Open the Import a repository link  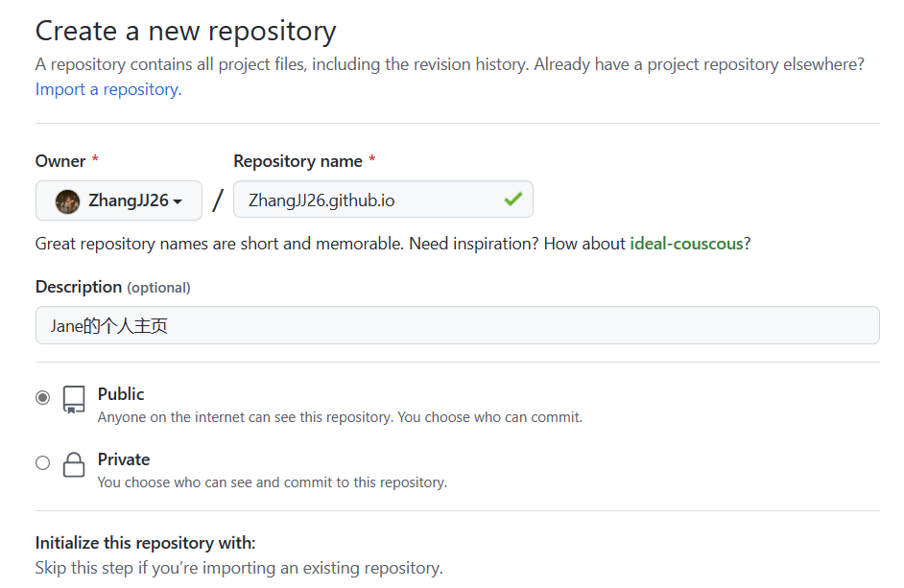pos(108,89)
